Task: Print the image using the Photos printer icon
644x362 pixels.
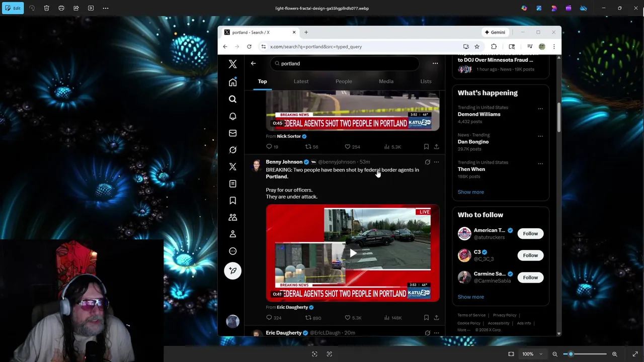Action: pyautogui.click(x=61, y=8)
